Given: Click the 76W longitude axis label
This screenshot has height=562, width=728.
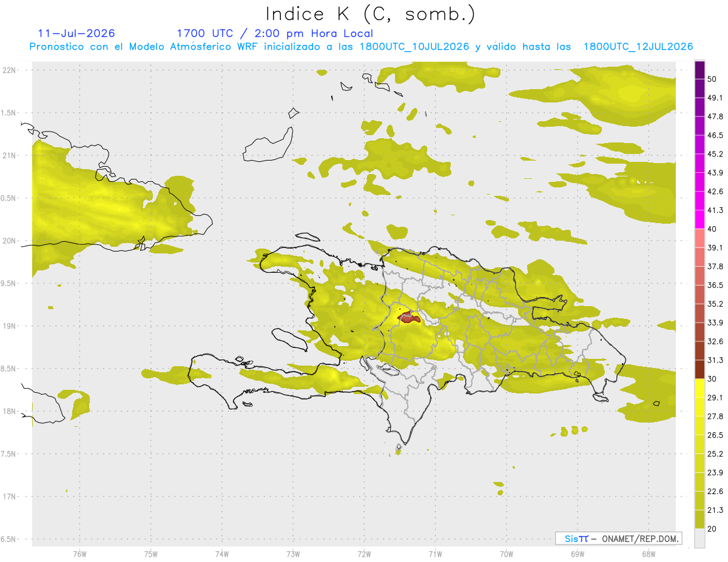Looking at the screenshot, I should [79, 554].
